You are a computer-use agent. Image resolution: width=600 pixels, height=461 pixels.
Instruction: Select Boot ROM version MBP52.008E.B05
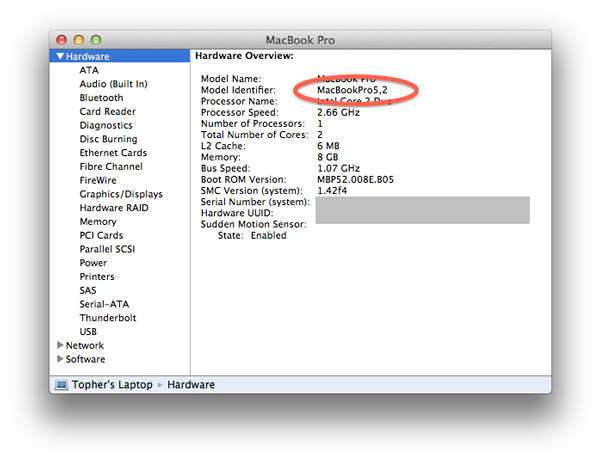[355, 179]
